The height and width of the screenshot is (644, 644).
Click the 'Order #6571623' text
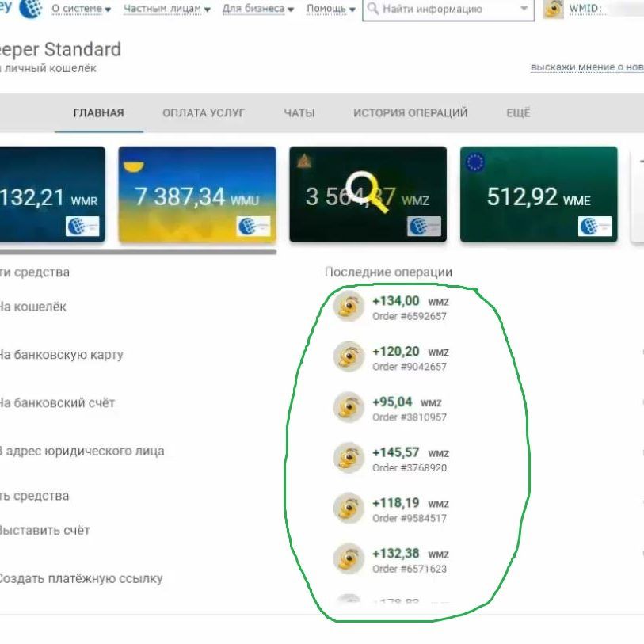pyautogui.click(x=410, y=569)
